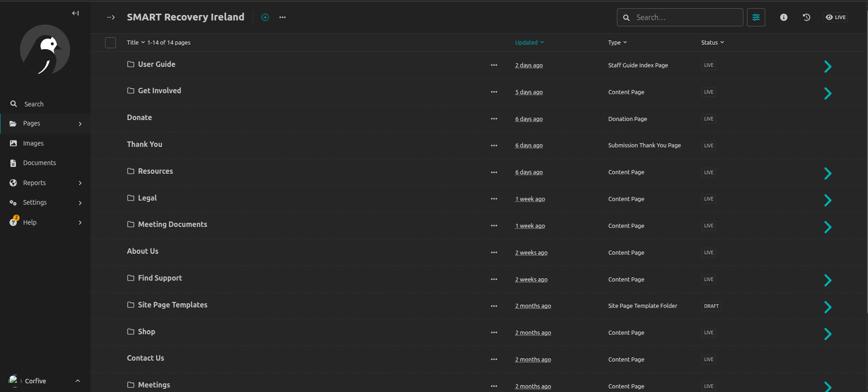The image size is (868, 392).
Task: Open actions dots for Meeting Documents
Action: point(494,226)
